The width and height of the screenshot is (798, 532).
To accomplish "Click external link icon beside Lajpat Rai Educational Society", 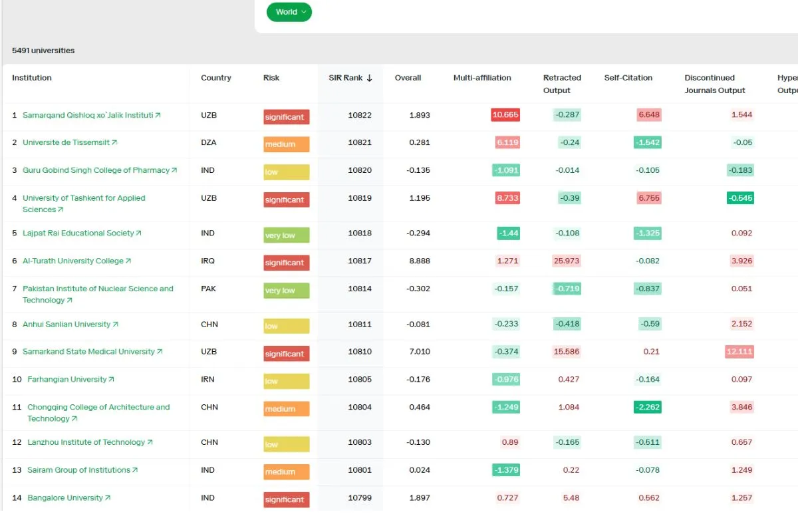I will point(139,233).
